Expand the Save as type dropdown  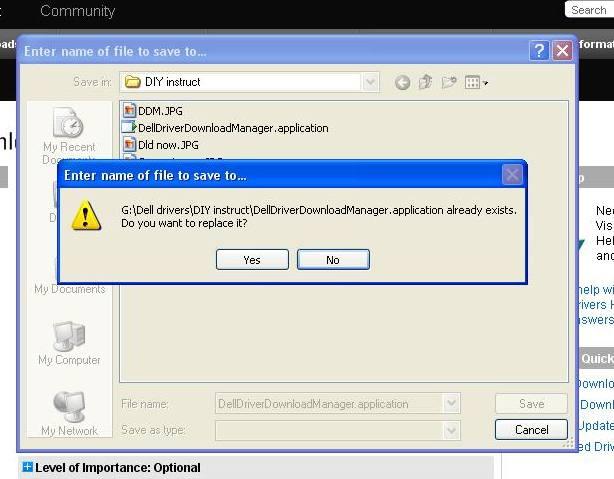(x=451, y=429)
